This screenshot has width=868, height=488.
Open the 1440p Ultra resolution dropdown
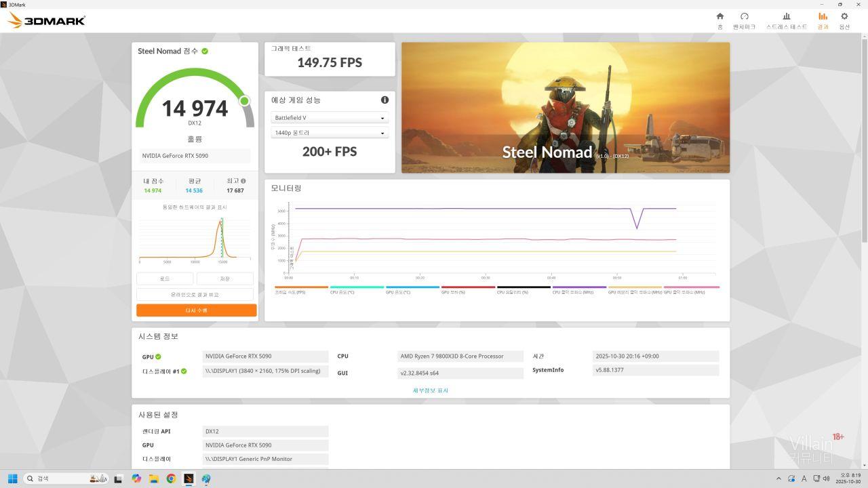330,133
